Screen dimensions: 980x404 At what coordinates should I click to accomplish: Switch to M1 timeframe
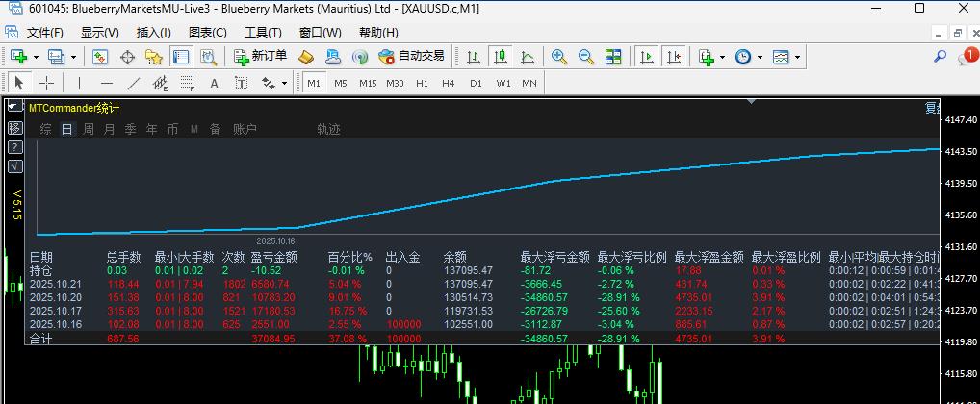[x=314, y=83]
